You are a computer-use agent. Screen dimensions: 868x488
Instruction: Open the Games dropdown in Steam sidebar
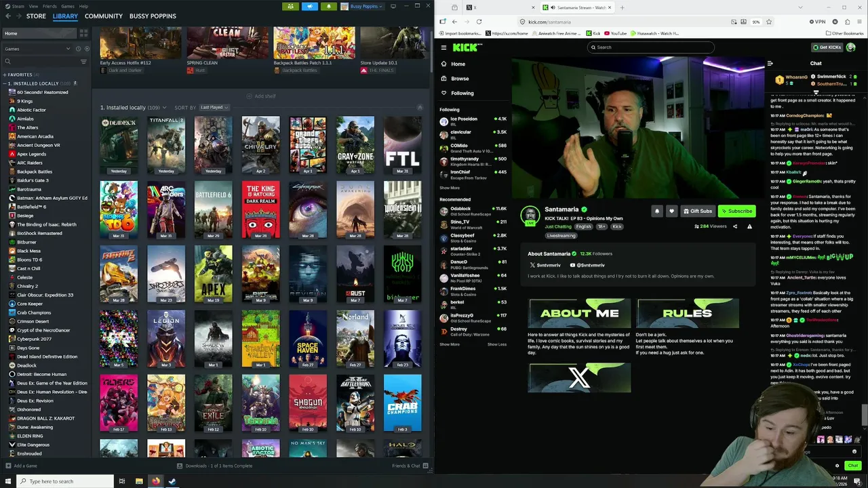click(x=37, y=49)
